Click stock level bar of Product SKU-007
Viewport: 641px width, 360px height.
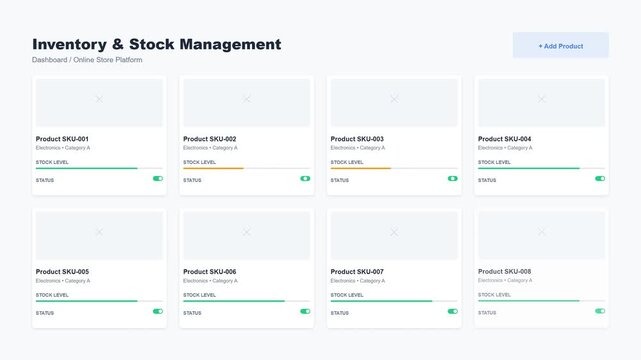pos(394,301)
